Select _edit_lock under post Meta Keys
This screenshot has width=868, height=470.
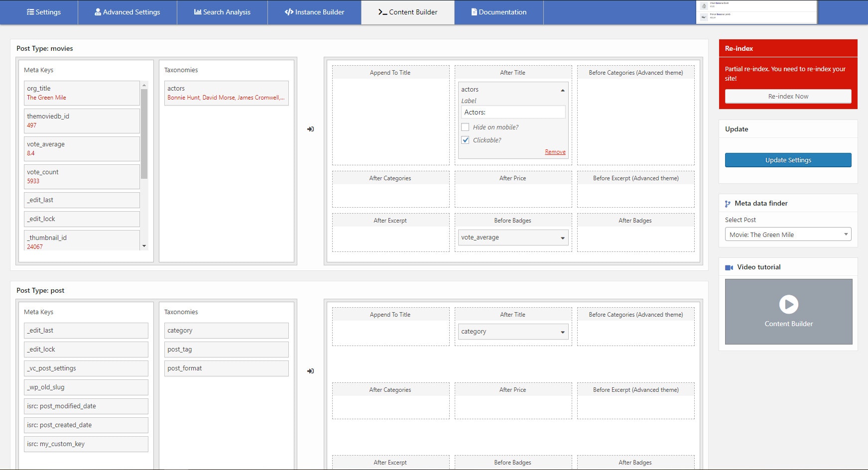pyautogui.click(x=86, y=350)
